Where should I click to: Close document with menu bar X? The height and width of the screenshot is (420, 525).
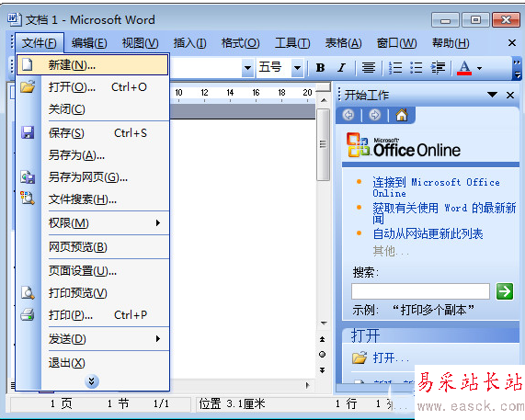pyautogui.click(x=512, y=43)
